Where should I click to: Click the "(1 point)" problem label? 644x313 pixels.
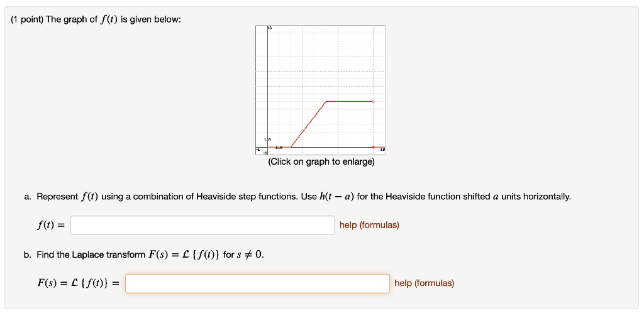(x=27, y=19)
